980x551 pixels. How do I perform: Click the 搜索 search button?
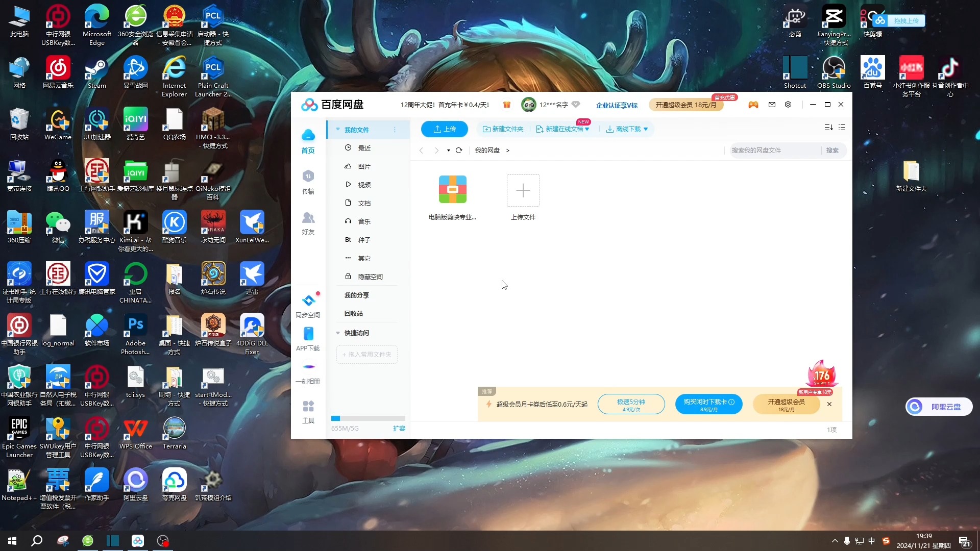(x=832, y=151)
